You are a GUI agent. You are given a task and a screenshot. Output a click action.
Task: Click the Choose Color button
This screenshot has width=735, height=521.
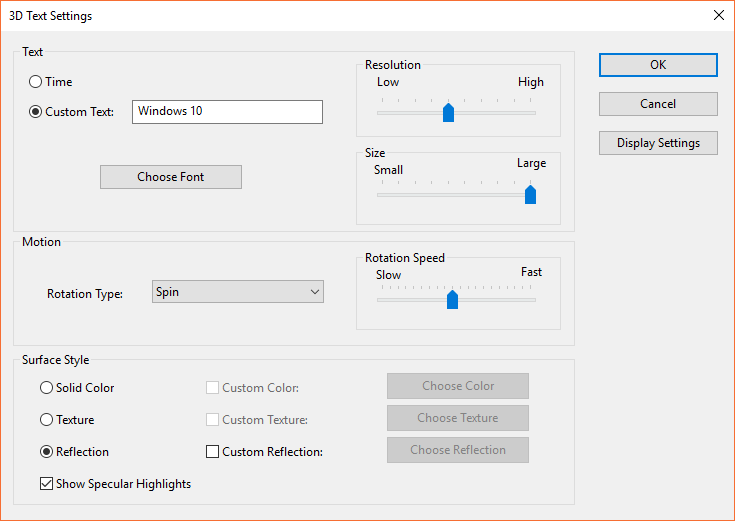coord(458,386)
